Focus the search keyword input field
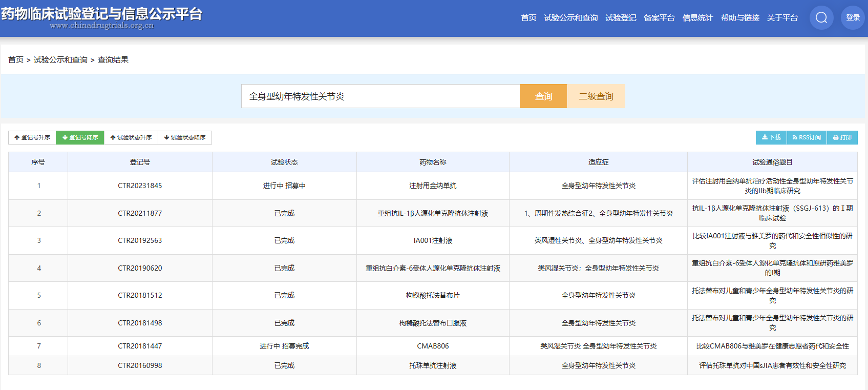 380,96
